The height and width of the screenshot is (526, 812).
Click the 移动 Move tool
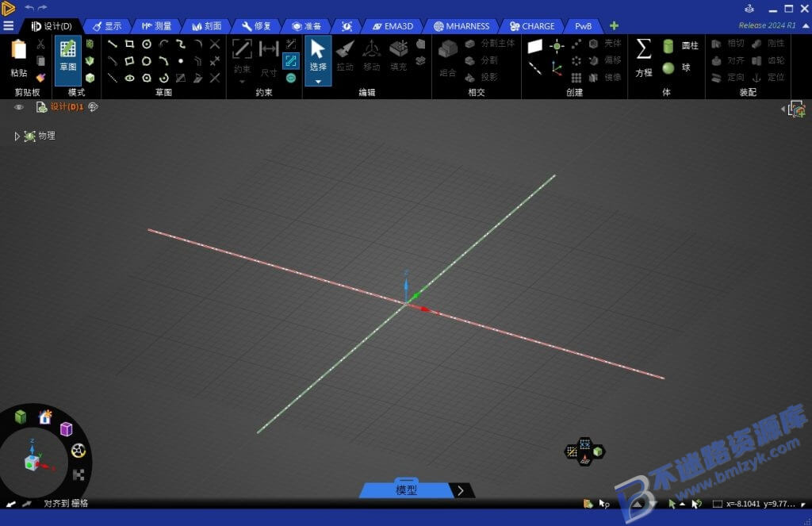[x=371, y=56]
